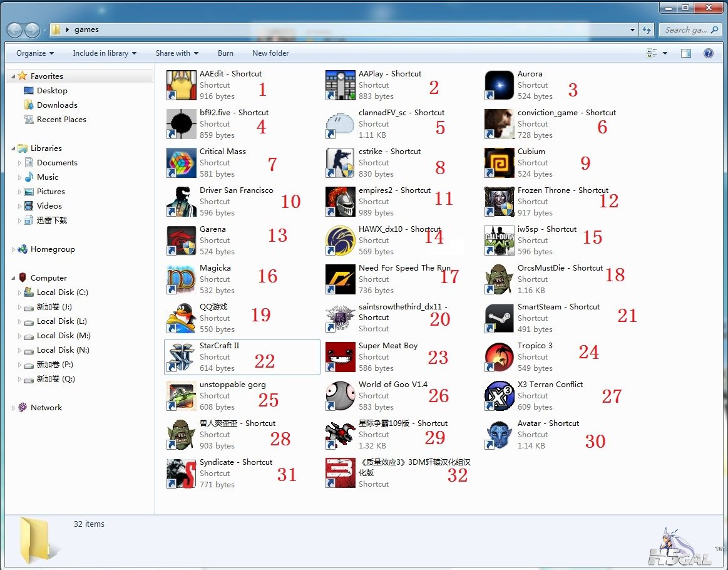Viewport: 728px width, 570px height.
Task: Select the cstrike shortcut icon
Action: click(341, 163)
